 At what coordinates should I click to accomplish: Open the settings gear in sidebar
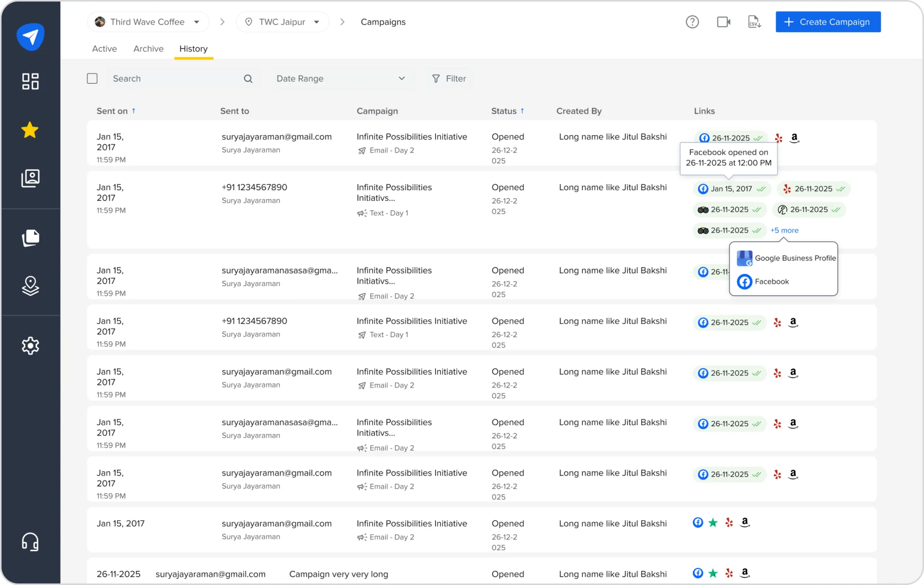pyautogui.click(x=30, y=346)
